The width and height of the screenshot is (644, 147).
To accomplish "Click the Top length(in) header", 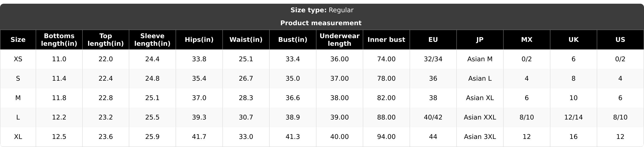I will (106, 40).
